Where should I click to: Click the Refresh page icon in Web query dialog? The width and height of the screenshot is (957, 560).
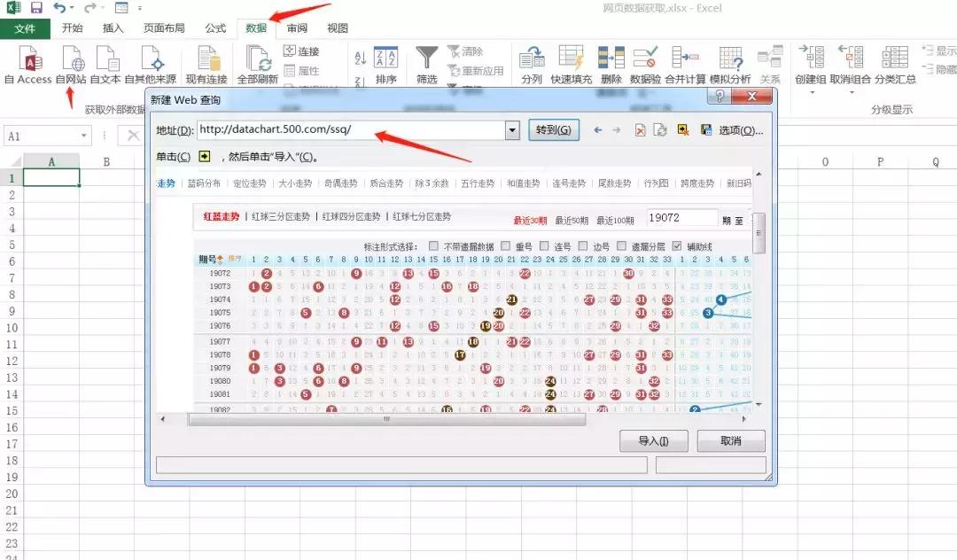(660, 130)
